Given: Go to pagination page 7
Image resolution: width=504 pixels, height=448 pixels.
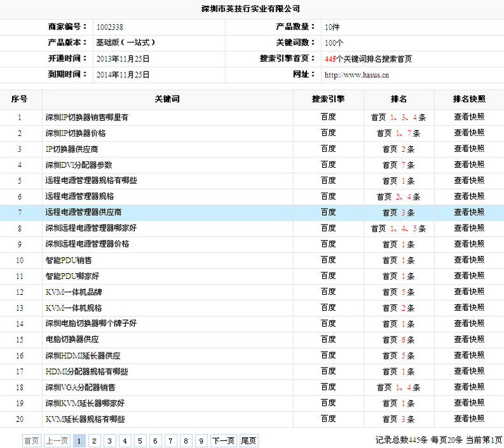Looking at the screenshot, I should (x=171, y=440).
